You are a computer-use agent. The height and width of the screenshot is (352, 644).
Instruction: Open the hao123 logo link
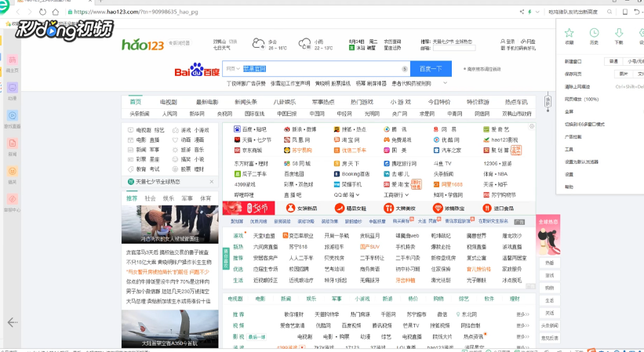tap(143, 44)
